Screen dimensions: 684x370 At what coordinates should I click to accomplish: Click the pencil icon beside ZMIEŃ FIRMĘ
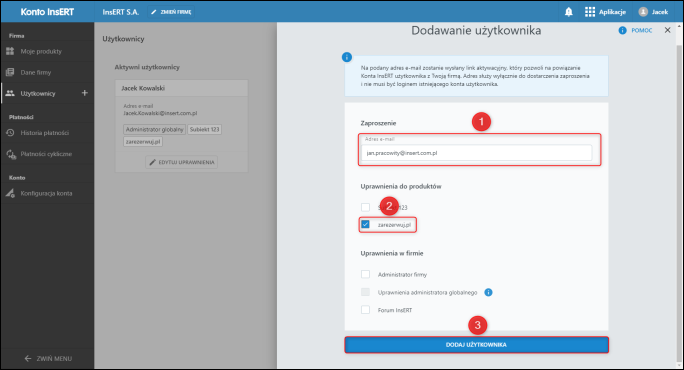[154, 12]
